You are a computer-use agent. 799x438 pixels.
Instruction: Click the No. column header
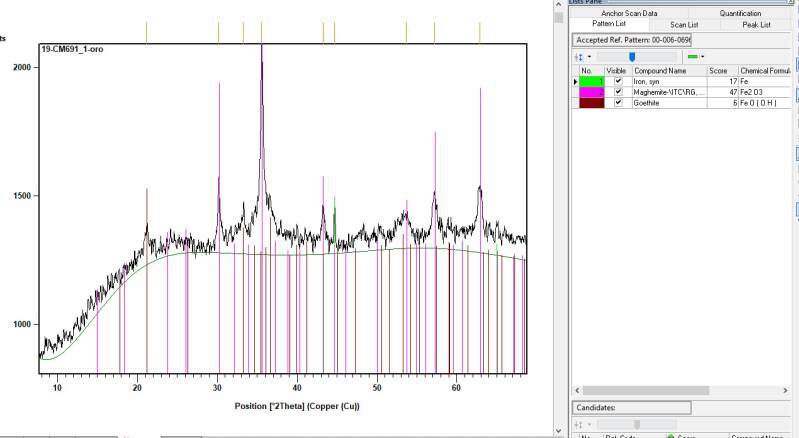coord(592,71)
